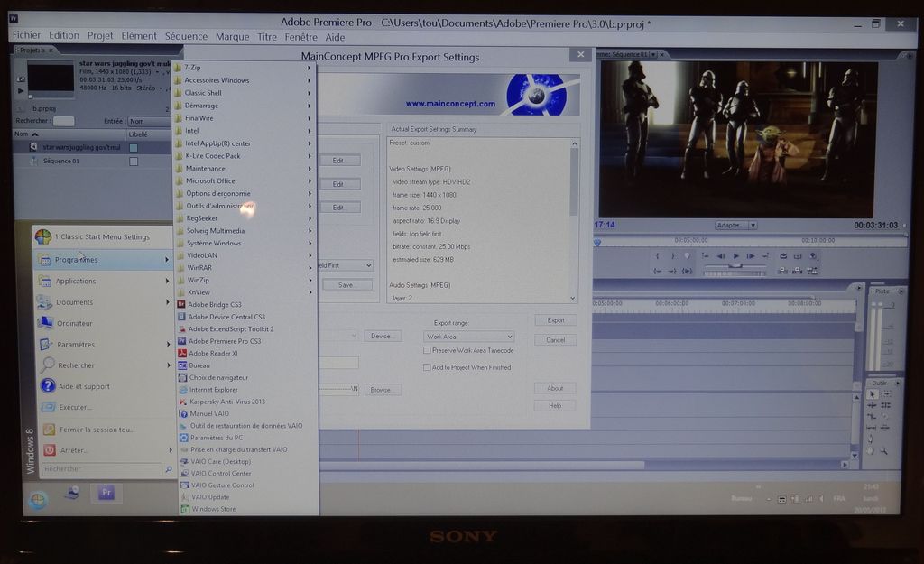Toggle label checkbox for star wars clip
This screenshot has width=924, height=564.
click(134, 147)
